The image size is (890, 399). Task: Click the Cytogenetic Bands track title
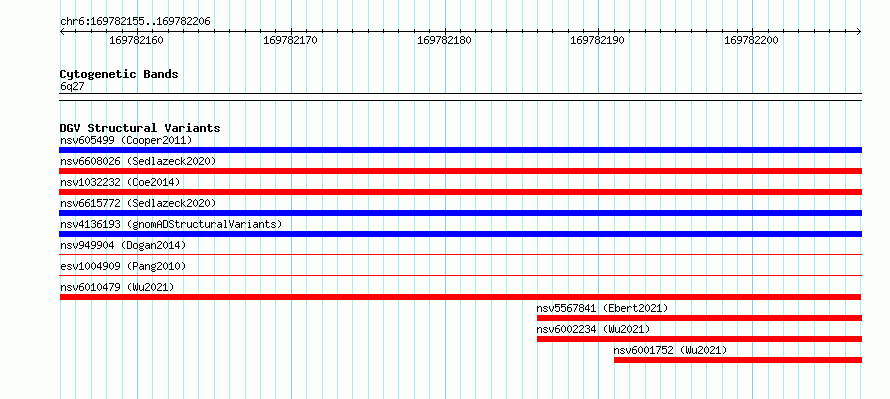119,74
